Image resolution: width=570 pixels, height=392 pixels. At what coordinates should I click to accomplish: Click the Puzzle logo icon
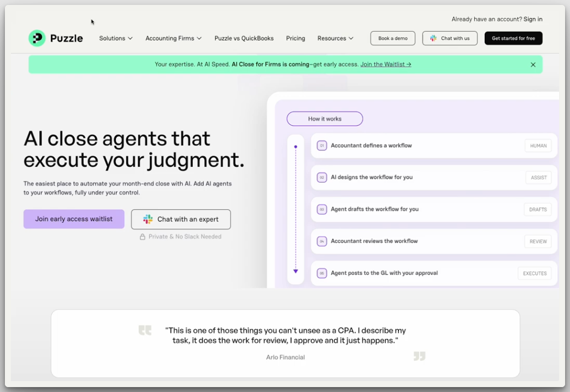(37, 38)
